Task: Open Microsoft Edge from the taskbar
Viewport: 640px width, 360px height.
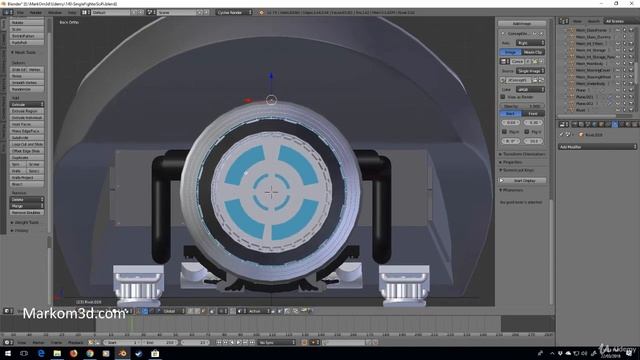Action: [41, 353]
